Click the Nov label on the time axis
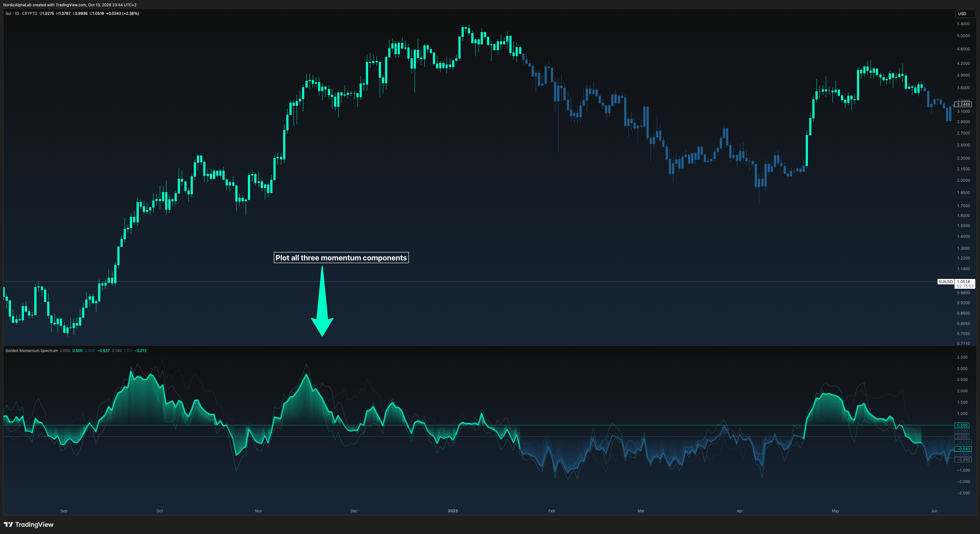Screen dimensions: 980x534 click(258, 511)
